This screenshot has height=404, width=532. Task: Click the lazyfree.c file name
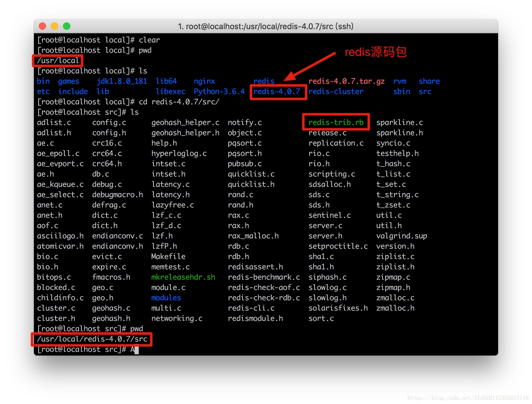pos(173,205)
